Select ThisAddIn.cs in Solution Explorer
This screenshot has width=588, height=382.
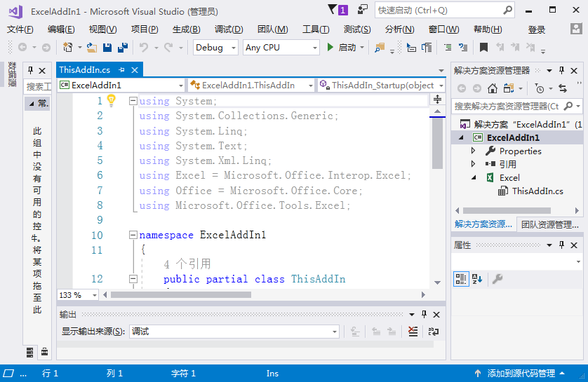click(x=537, y=191)
